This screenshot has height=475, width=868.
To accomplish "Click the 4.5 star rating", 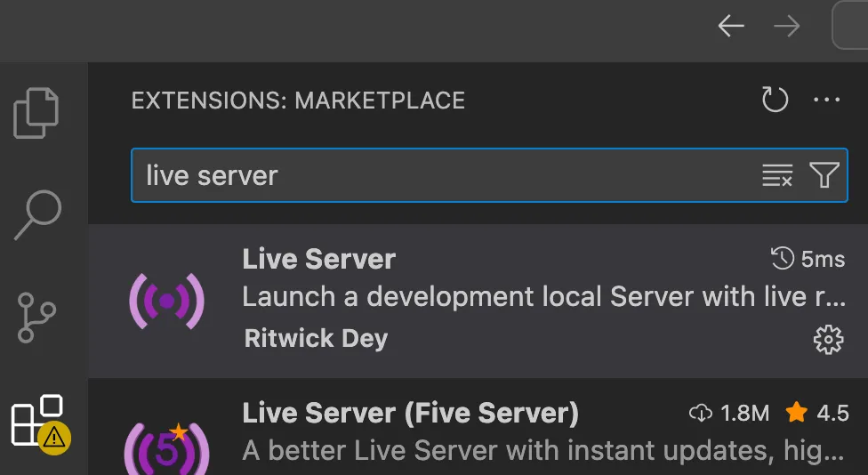I will point(817,413).
